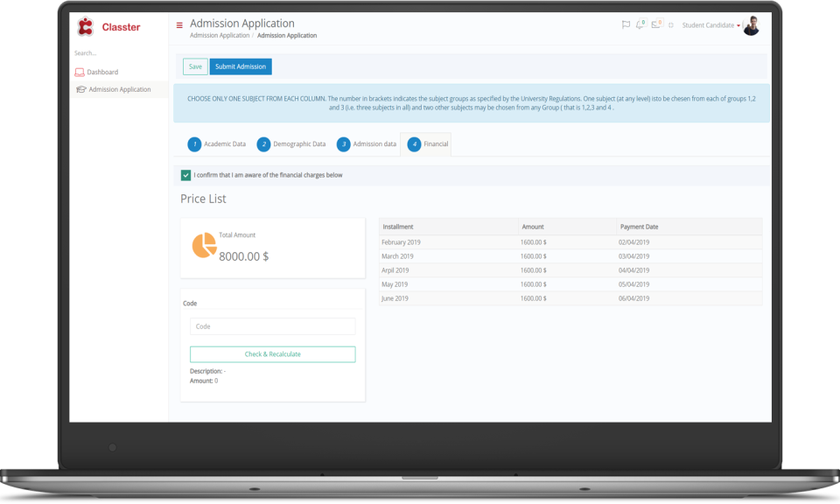Image resolution: width=840 pixels, height=504 pixels.
Task: Expand the Installment column header
Action: (x=402, y=226)
